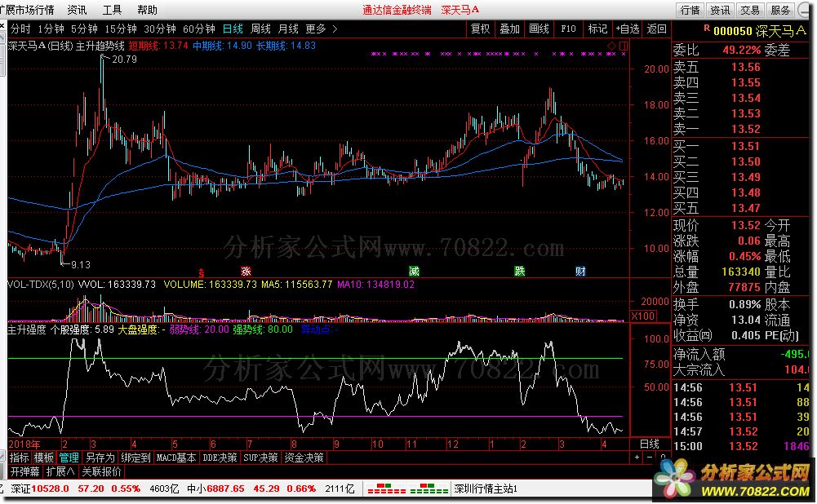Click the minus zoom icon below chart
This screenshot has height=504, width=817.
point(650,458)
